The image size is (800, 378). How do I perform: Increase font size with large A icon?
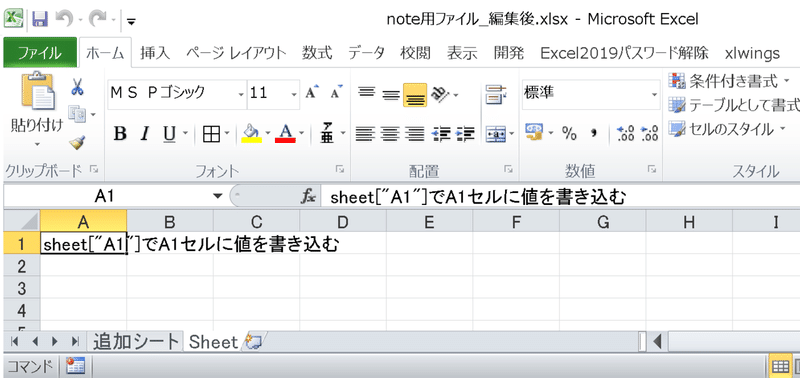[x=312, y=93]
